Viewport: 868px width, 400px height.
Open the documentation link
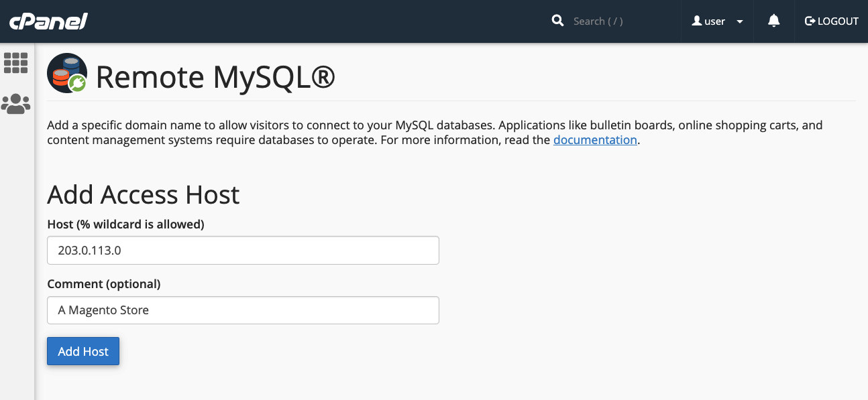tap(595, 140)
